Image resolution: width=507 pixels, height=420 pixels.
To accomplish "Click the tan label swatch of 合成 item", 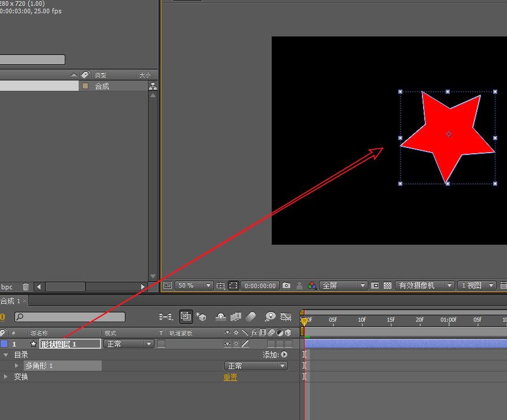I will click(x=86, y=86).
